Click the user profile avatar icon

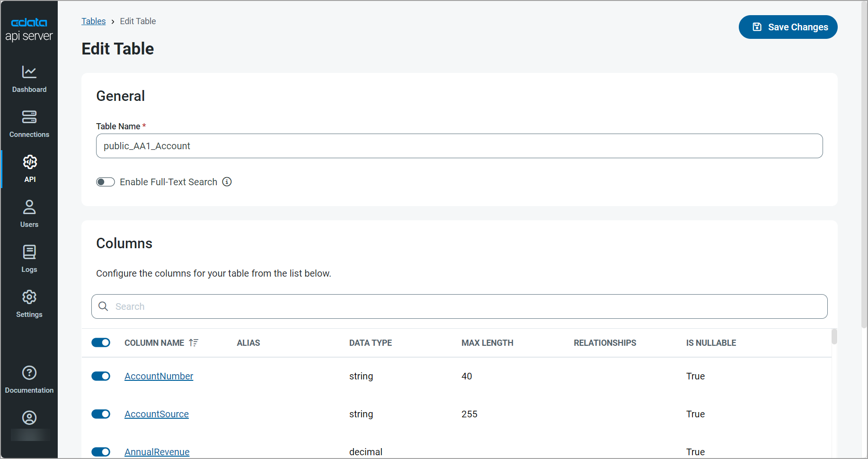29,418
